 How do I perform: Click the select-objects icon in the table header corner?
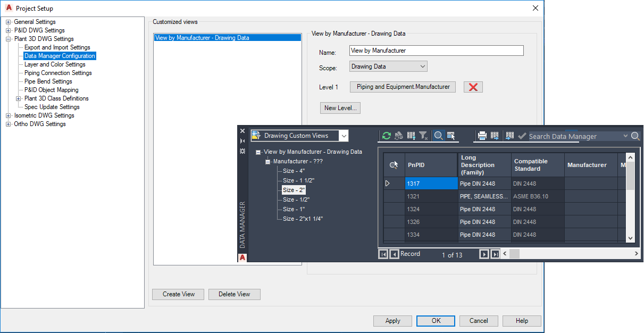click(x=394, y=165)
